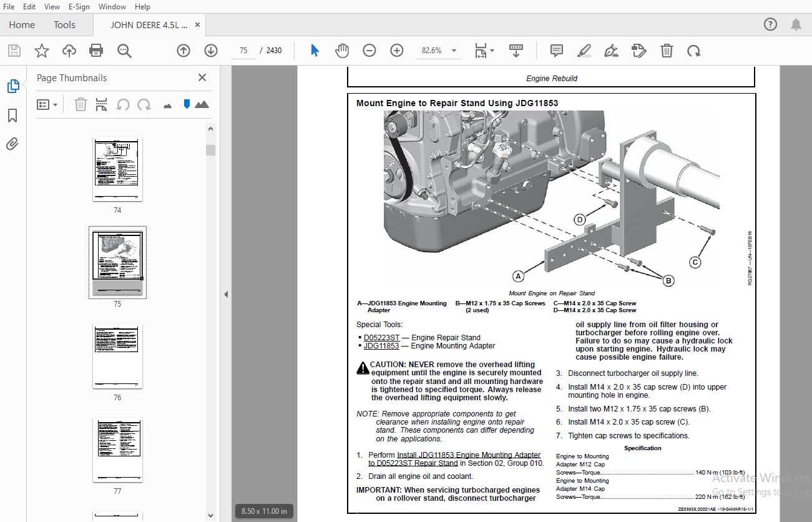Image resolution: width=812 pixels, height=522 pixels.
Task: Rotate pages clockwise in thumbnails panel
Action: click(144, 104)
